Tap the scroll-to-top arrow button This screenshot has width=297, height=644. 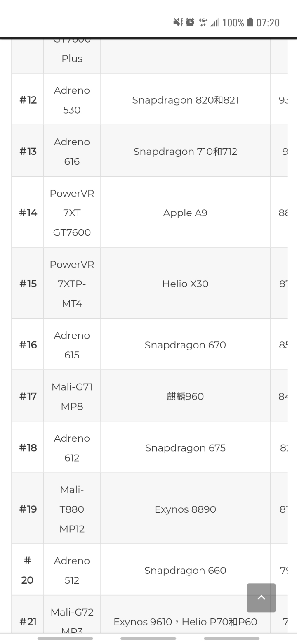[x=261, y=597]
